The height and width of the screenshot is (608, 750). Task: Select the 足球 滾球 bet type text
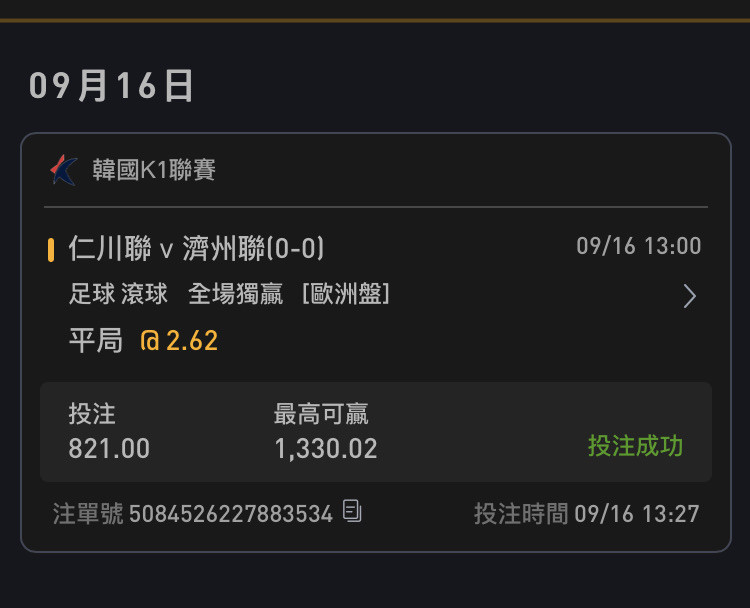pyautogui.click(x=118, y=294)
